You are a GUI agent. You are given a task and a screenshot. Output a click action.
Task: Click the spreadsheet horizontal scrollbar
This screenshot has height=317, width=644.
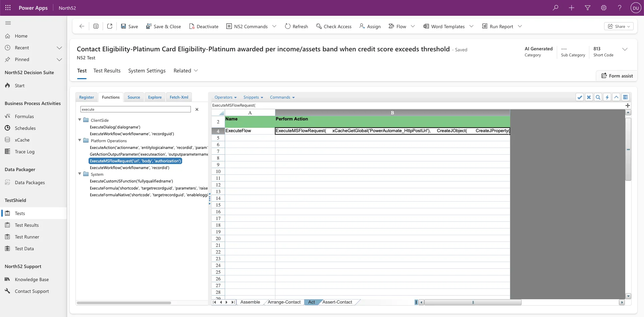pos(473,302)
